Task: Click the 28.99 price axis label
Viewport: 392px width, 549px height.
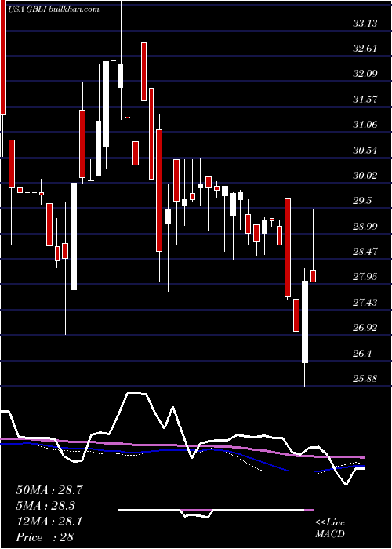Action: click(365, 227)
